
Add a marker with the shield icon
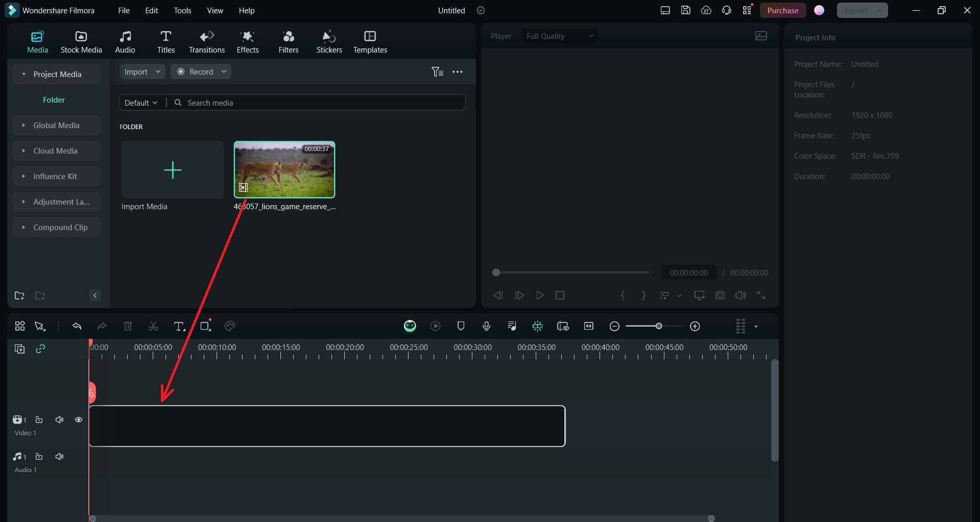pyautogui.click(x=461, y=326)
